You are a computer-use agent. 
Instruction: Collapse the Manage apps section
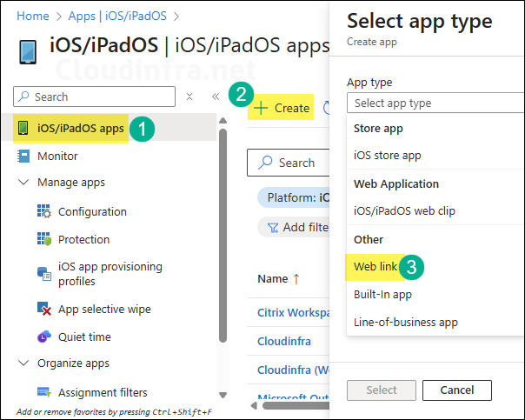[23, 183]
